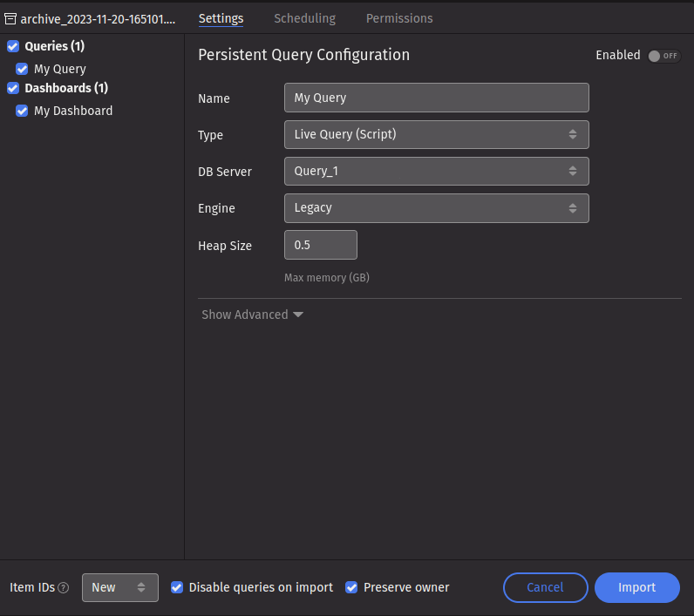Uncheck the Queries (1) group checkbox
This screenshot has height=616, width=694.
(x=13, y=46)
